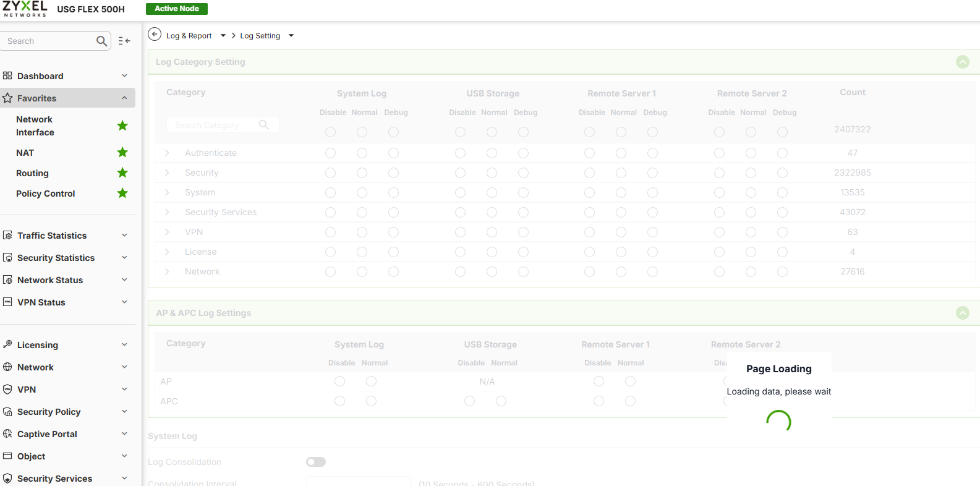Click the VPN Status icon

click(x=7, y=302)
